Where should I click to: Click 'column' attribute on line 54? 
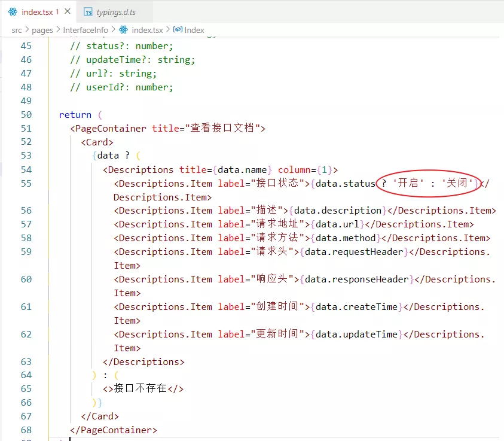[294, 170]
